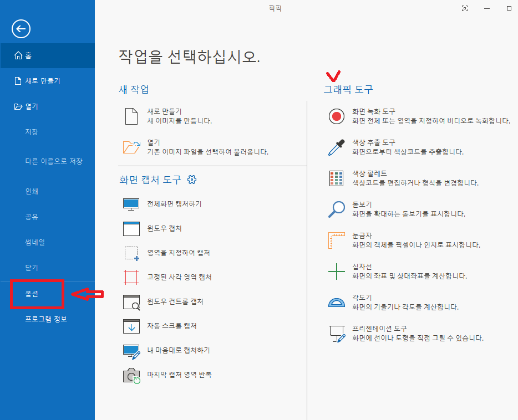Select 인쇄 in the sidebar

tap(32, 191)
